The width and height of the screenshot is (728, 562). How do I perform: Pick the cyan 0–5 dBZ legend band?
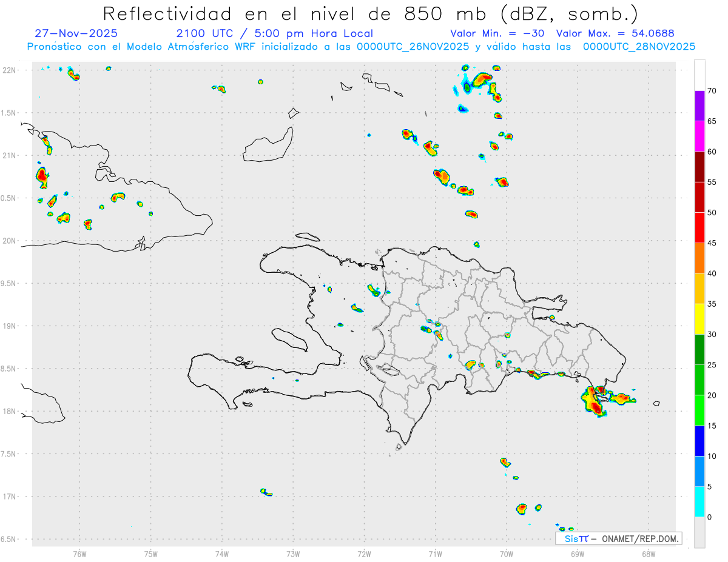pyautogui.click(x=699, y=502)
